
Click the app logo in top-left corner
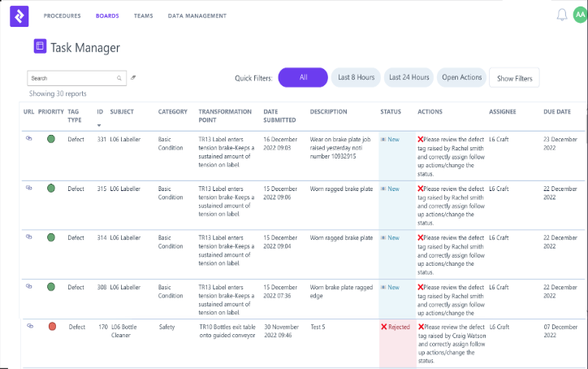(x=19, y=15)
